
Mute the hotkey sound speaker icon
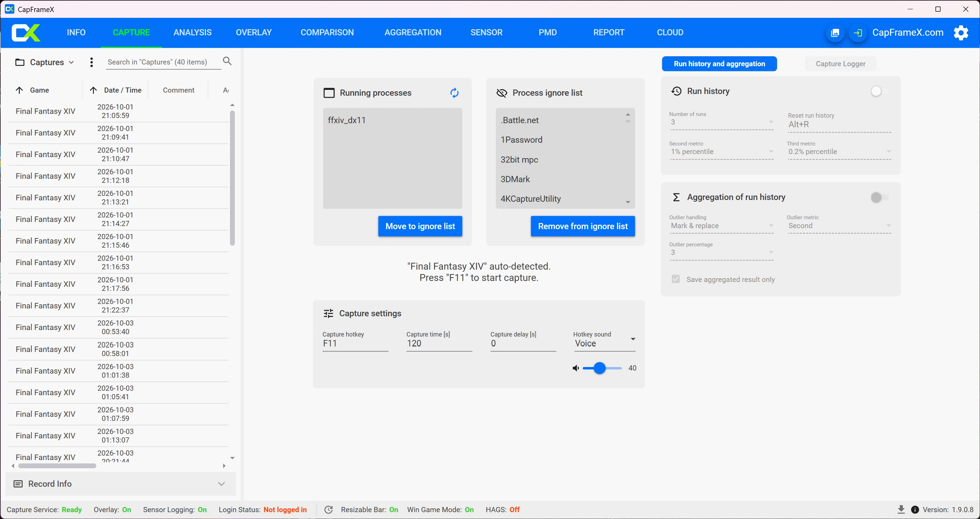pyautogui.click(x=576, y=368)
